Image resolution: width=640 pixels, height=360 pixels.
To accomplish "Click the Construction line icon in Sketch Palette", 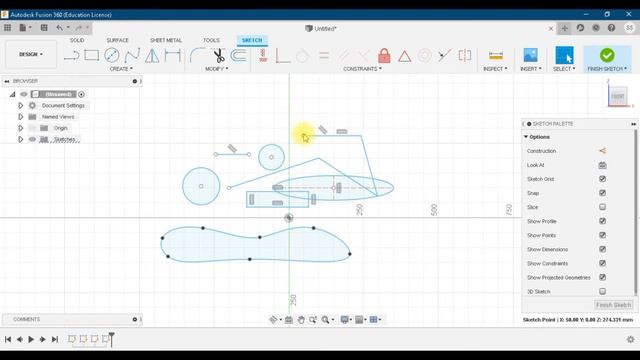I will tap(602, 151).
